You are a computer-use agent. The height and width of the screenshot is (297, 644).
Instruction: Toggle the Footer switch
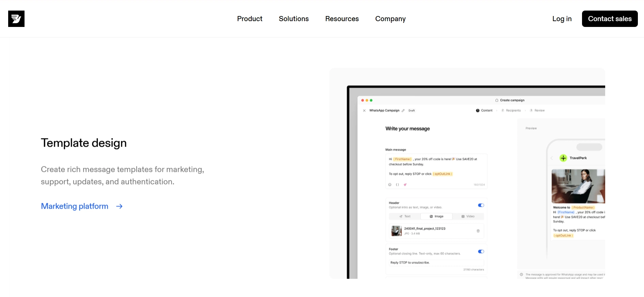tap(481, 252)
